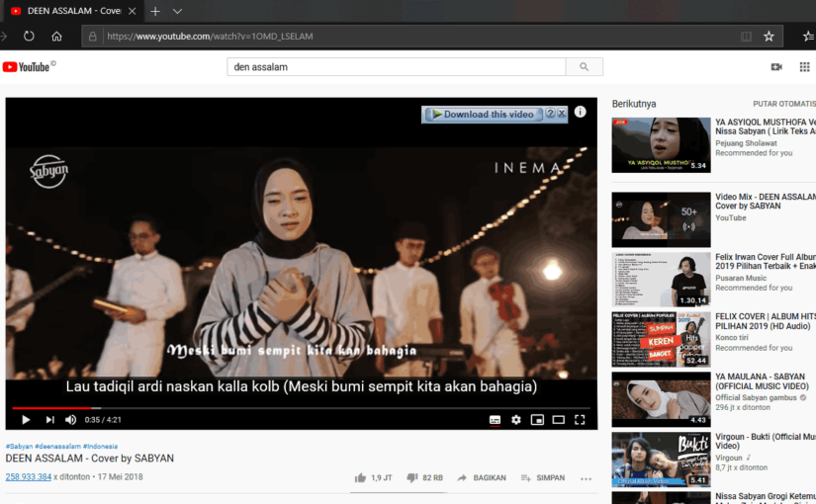Open Video Mix DEEN ASSALAM thumbnail

tap(661, 219)
